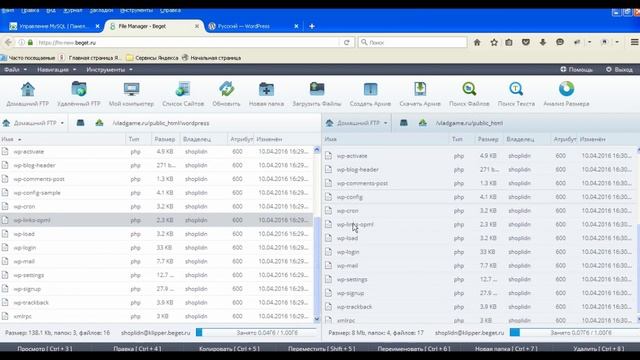Click right panel drive icon
The image size is (640, 360).
pyautogui.click(x=404, y=123)
